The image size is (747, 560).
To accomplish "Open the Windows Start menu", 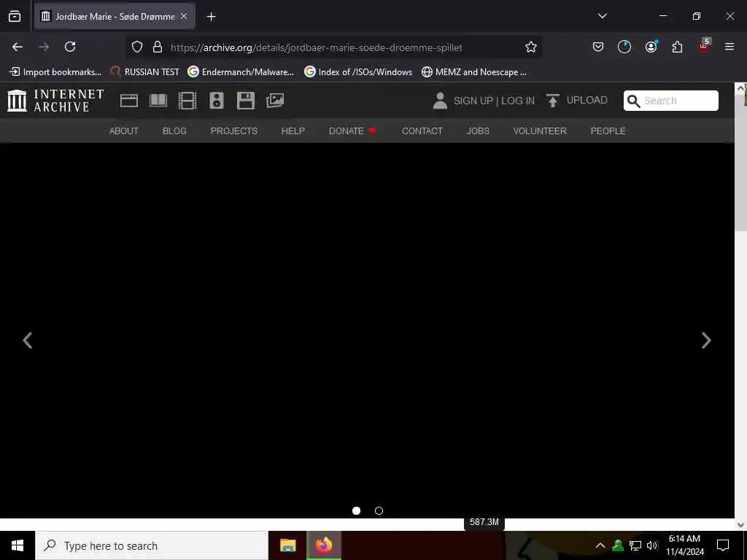I will coord(18,545).
